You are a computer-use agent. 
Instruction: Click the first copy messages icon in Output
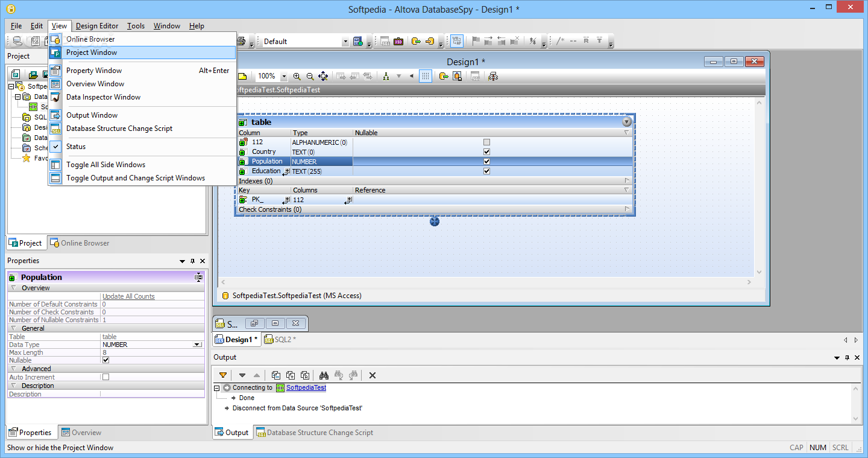point(275,375)
